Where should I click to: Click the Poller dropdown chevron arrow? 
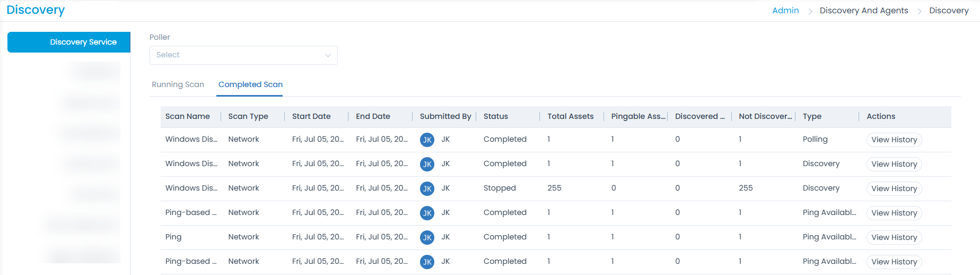click(328, 55)
